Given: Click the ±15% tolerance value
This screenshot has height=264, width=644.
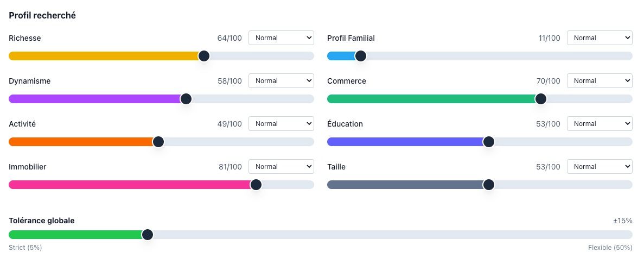Looking at the screenshot, I should point(622,221).
